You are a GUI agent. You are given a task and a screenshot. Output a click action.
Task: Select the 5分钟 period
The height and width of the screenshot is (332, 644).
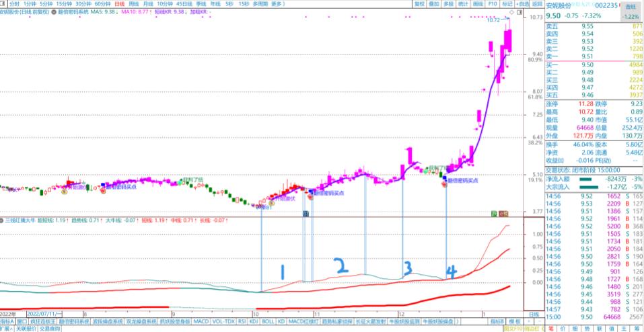[x=46, y=3]
